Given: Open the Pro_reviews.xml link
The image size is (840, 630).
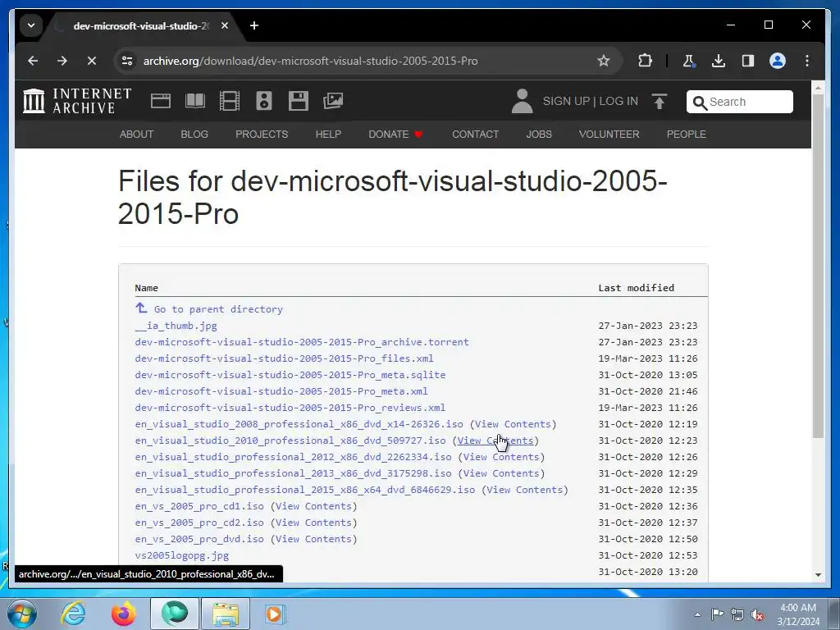Looking at the screenshot, I should click(x=290, y=407).
